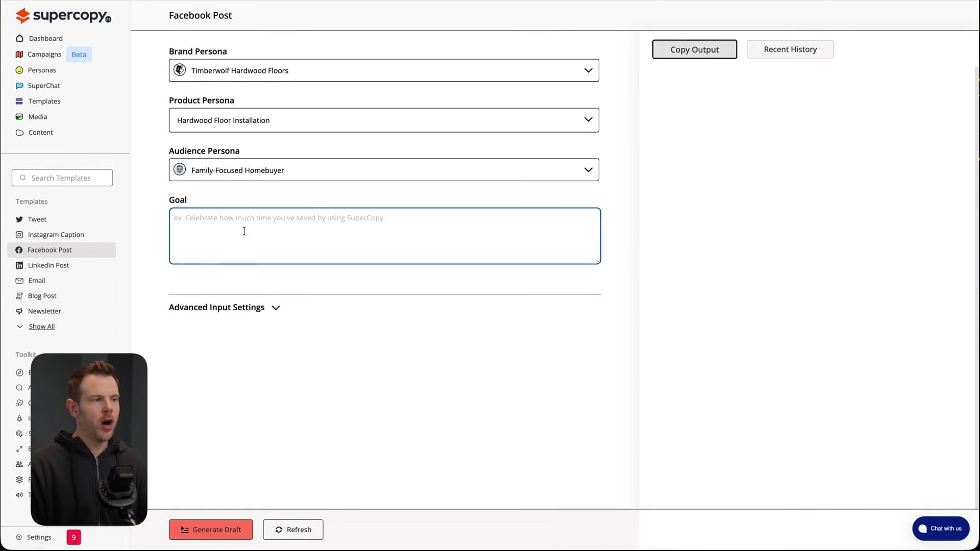Select Newsletter megaphone icon
Image resolution: width=980 pixels, height=551 pixels.
pyautogui.click(x=19, y=311)
